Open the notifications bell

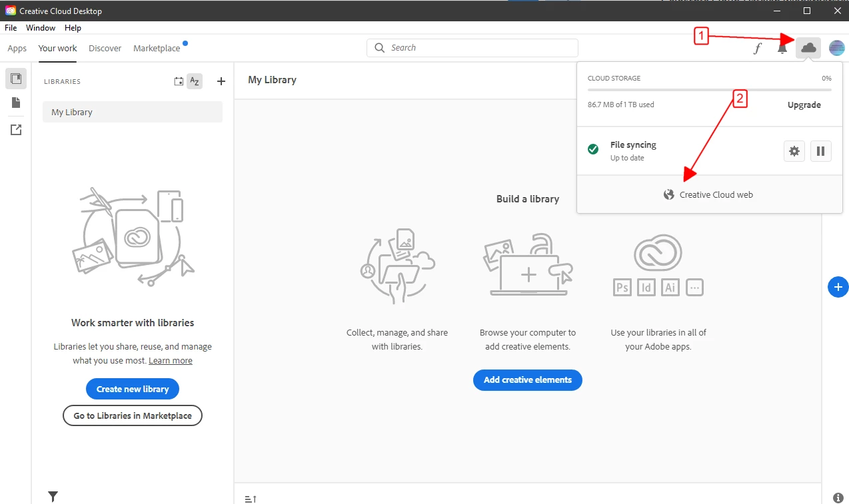pos(782,48)
